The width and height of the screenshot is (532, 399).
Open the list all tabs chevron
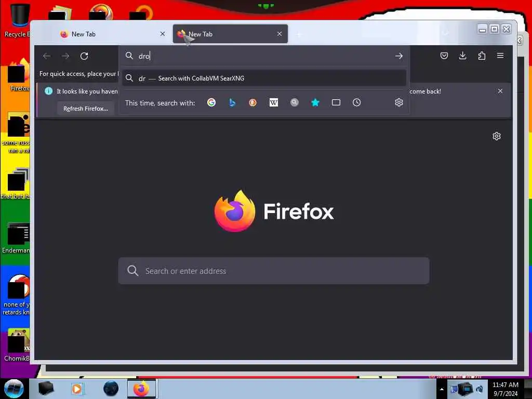tap(445, 33)
